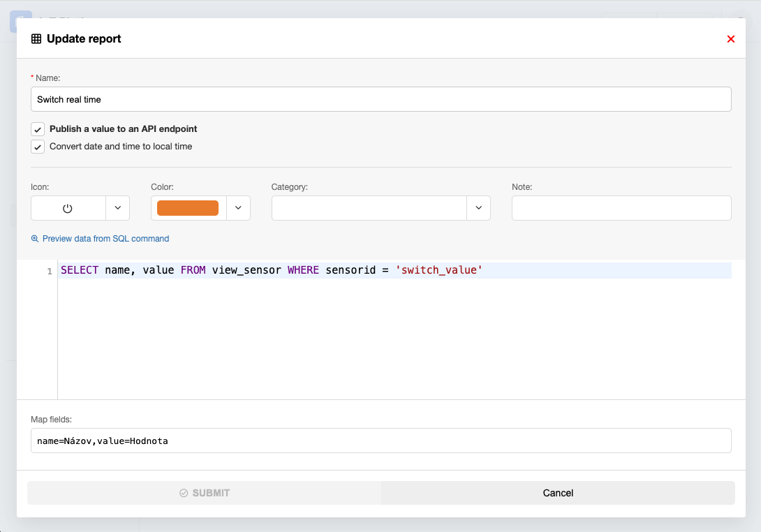Click the magnifier icon next to Preview data

(x=35, y=239)
